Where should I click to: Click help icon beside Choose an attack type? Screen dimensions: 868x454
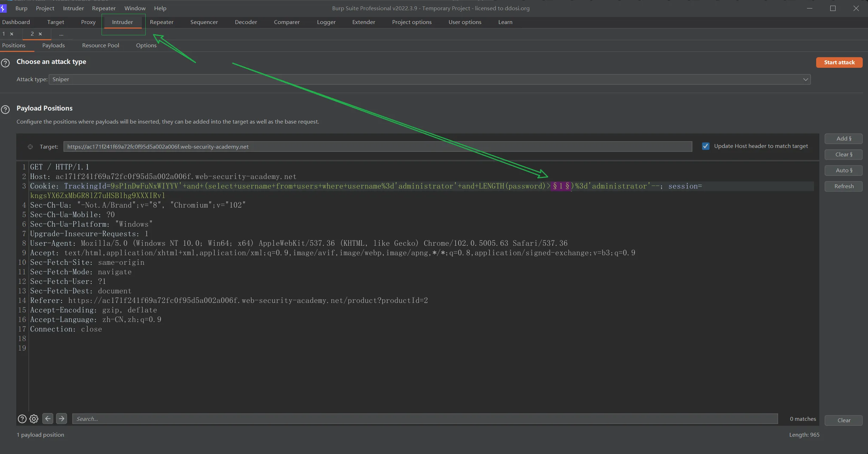5,63
